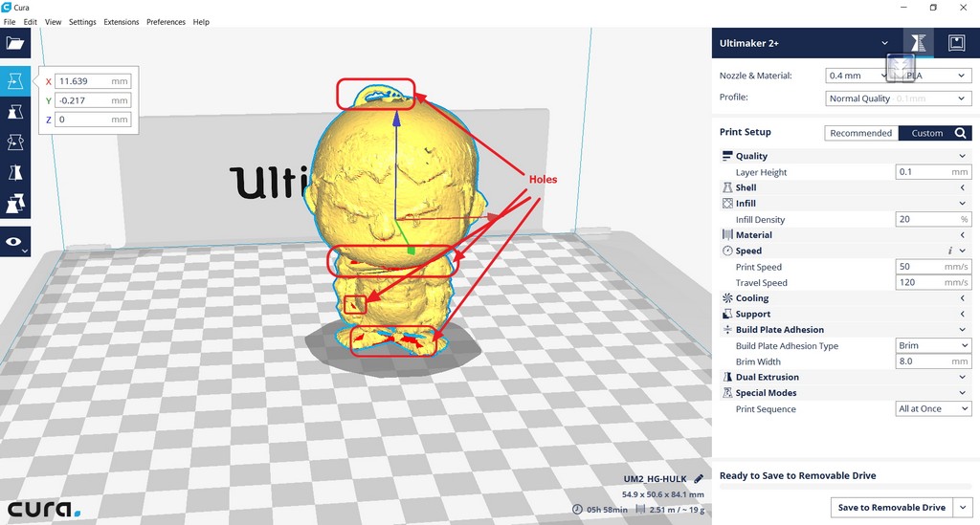Open the View menu
Screen dimensions: 980x525
click(x=54, y=22)
